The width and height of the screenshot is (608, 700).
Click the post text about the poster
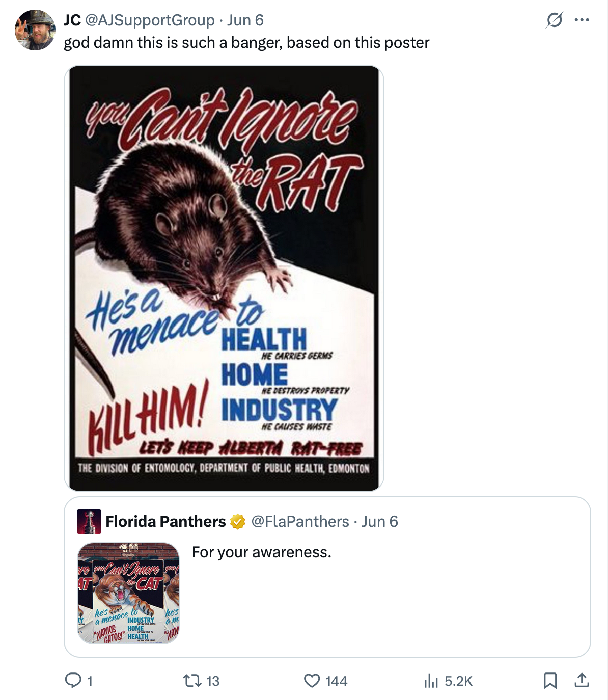[246, 43]
